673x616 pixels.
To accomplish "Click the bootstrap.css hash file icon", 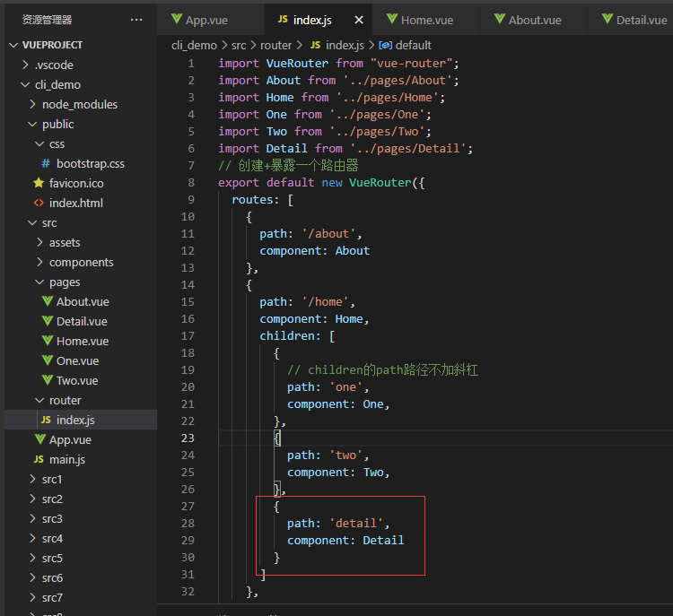I will point(46,163).
